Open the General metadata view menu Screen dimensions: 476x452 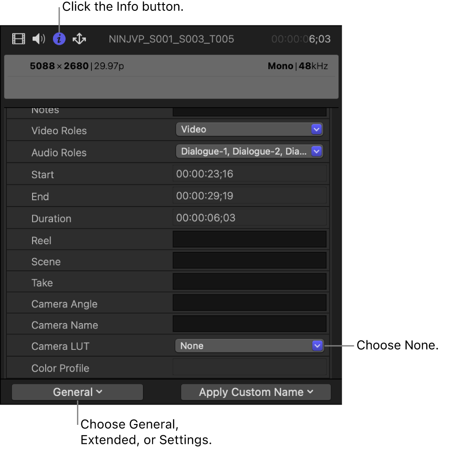(x=77, y=392)
